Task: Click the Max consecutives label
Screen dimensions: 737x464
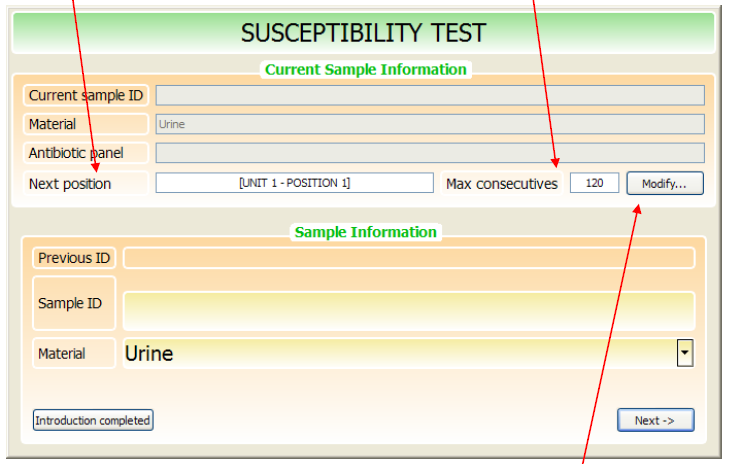Action: 502,184
